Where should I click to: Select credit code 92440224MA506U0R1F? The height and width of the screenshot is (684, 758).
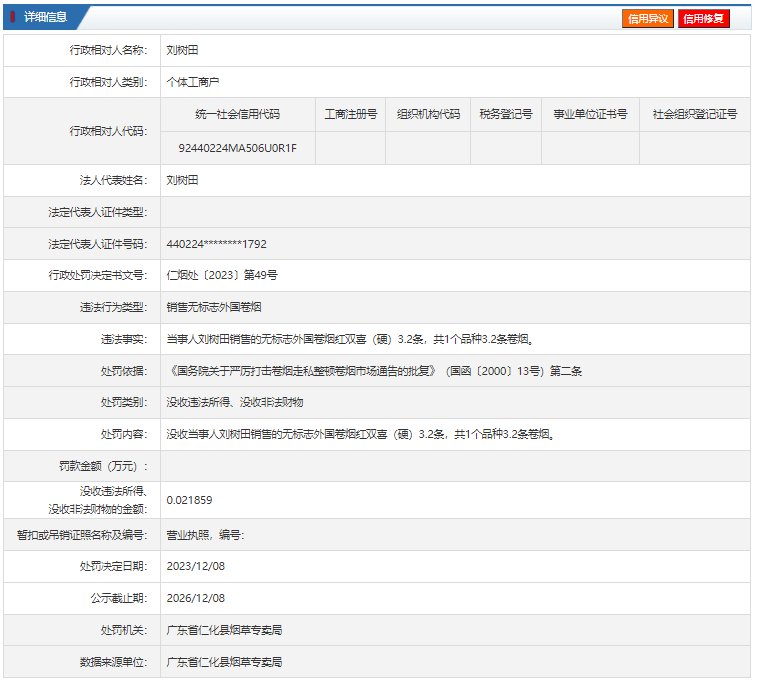pyautogui.click(x=237, y=148)
